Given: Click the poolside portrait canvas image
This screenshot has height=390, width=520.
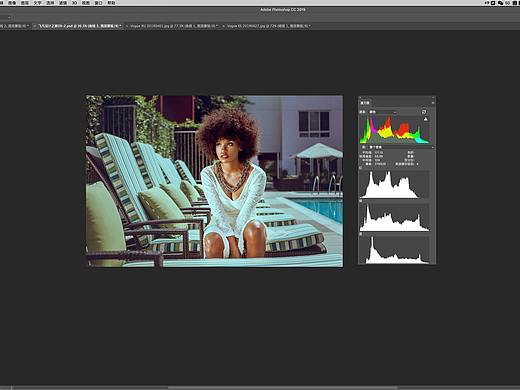Looking at the screenshot, I should [214, 181].
